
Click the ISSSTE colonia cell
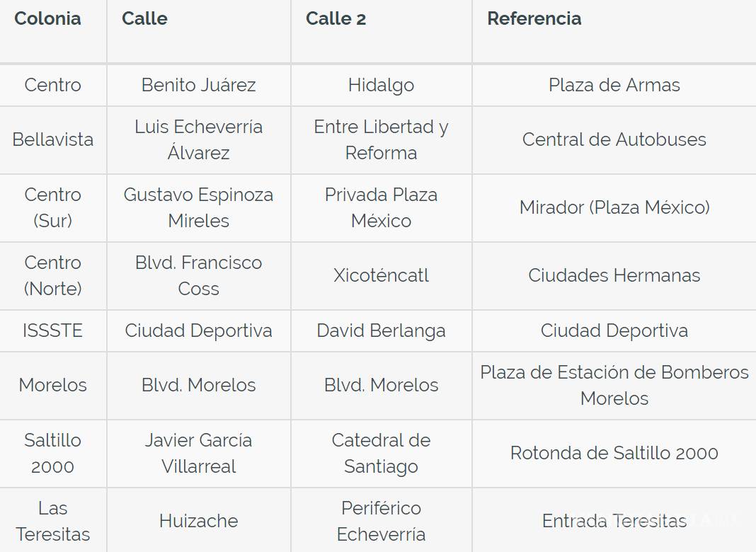click(x=53, y=330)
